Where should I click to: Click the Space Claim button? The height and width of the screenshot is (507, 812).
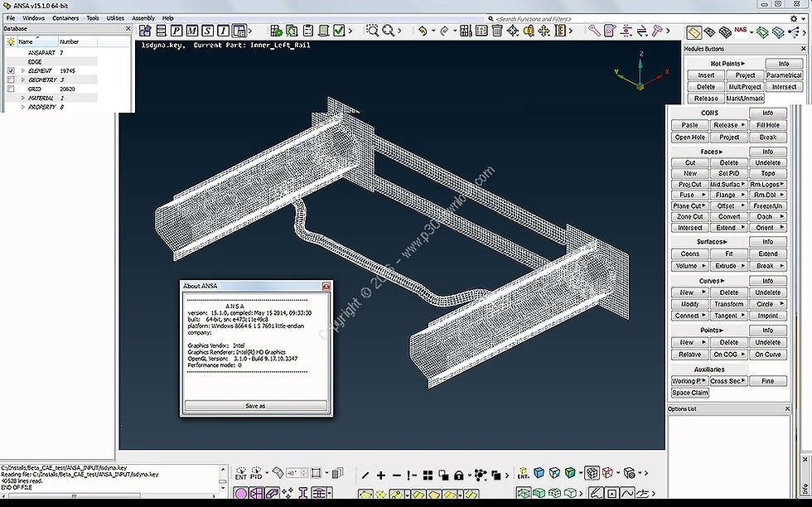(689, 393)
